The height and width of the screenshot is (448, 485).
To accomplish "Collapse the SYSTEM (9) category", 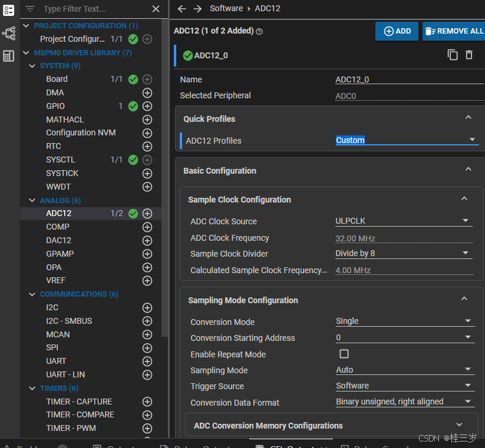I will click(x=32, y=66).
